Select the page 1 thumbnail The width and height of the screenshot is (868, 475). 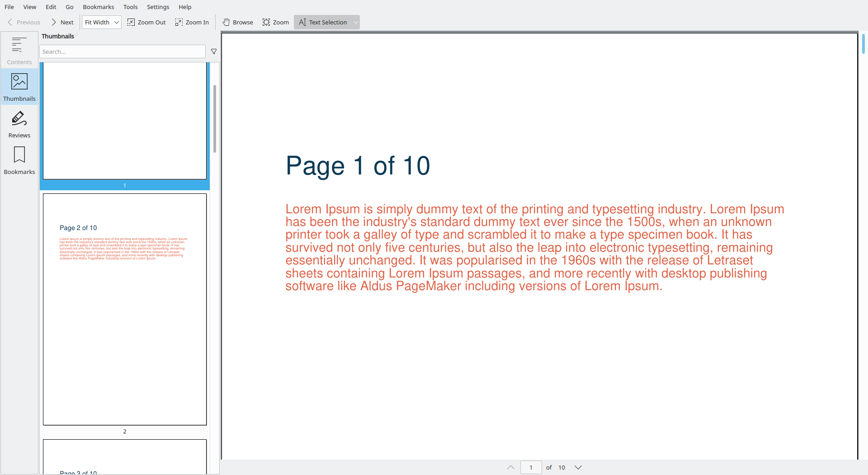click(125, 126)
